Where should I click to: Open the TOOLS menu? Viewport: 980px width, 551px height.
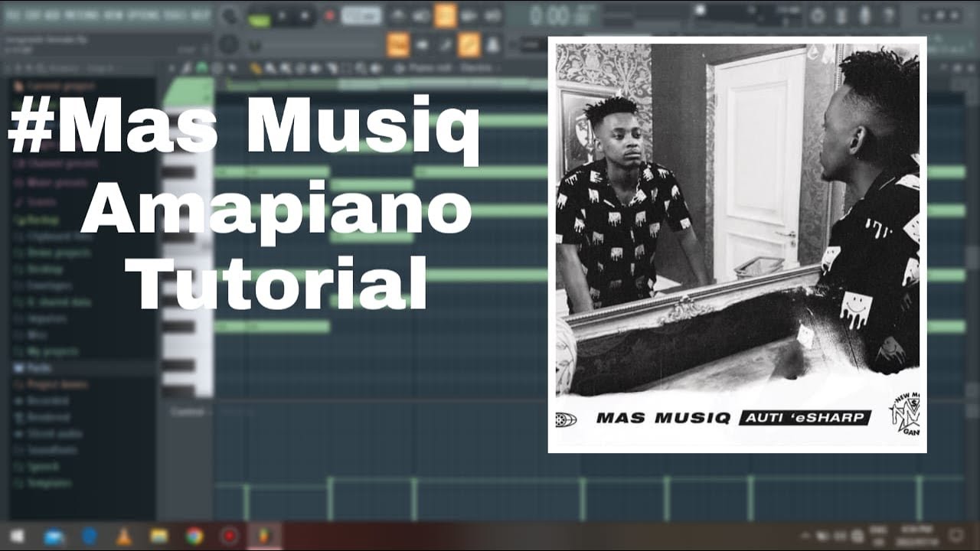coord(176,15)
